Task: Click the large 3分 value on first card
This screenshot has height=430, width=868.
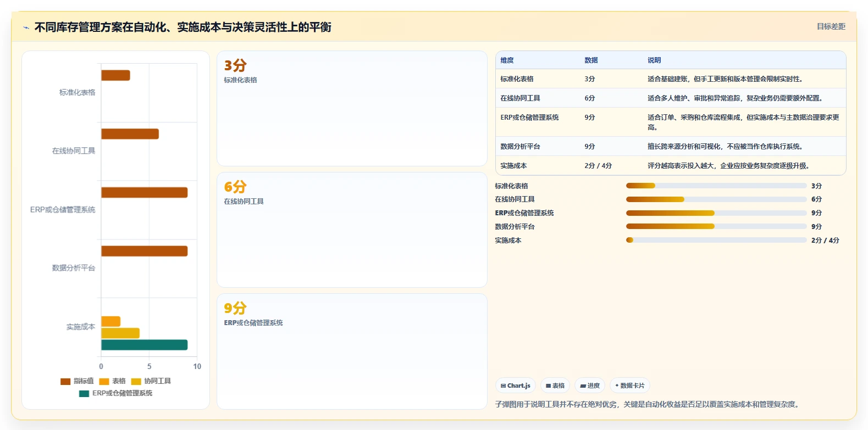Action: coord(235,65)
